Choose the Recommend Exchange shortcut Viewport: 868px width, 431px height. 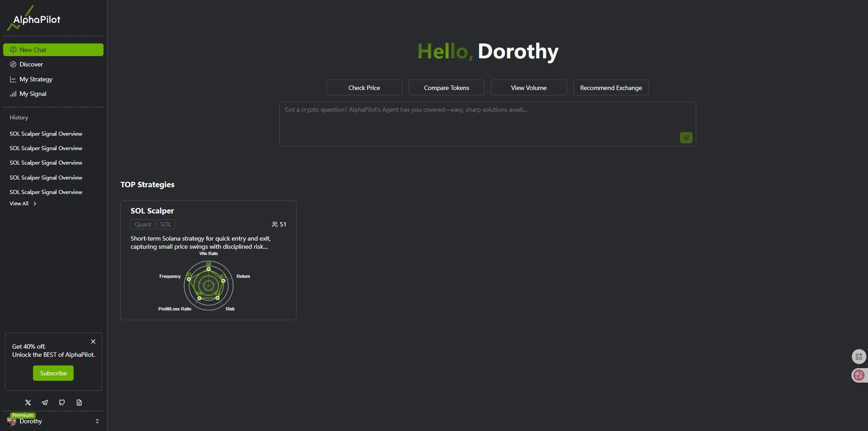[611, 88]
